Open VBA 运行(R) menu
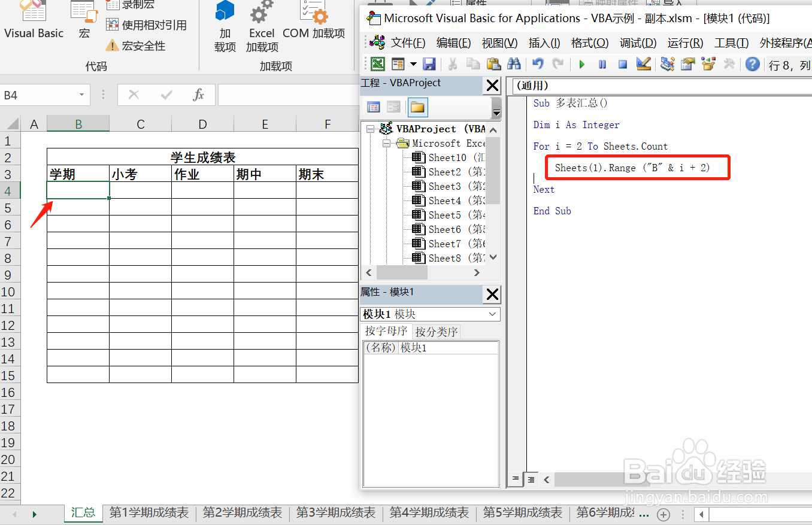This screenshot has height=525, width=812. (685, 43)
